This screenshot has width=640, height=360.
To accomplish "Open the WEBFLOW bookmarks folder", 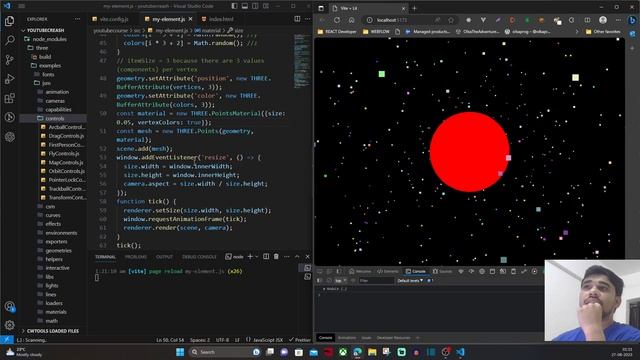I will click(x=376, y=31).
